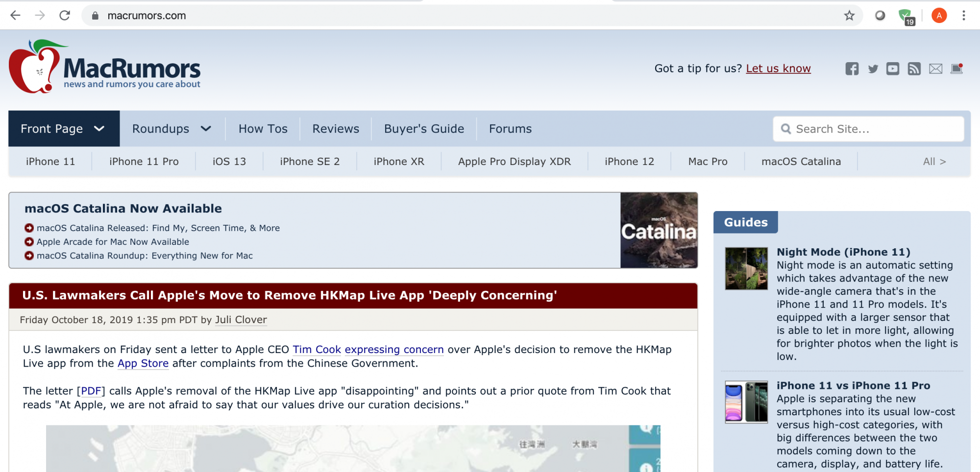Open the U.S. Lawmakers article headline
Image resolution: width=980 pixels, height=472 pixels.
[290, 295]
